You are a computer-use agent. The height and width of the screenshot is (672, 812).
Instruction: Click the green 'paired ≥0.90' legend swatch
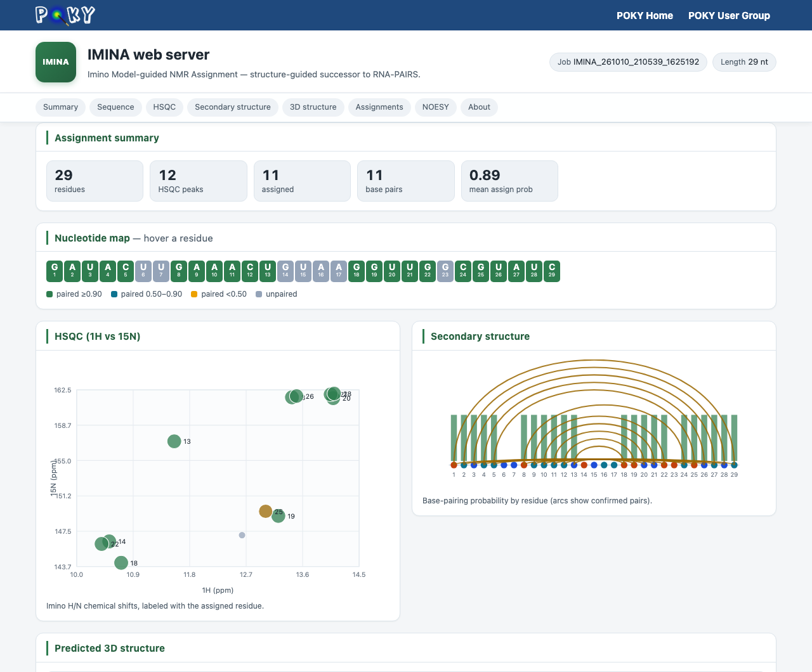49,294
